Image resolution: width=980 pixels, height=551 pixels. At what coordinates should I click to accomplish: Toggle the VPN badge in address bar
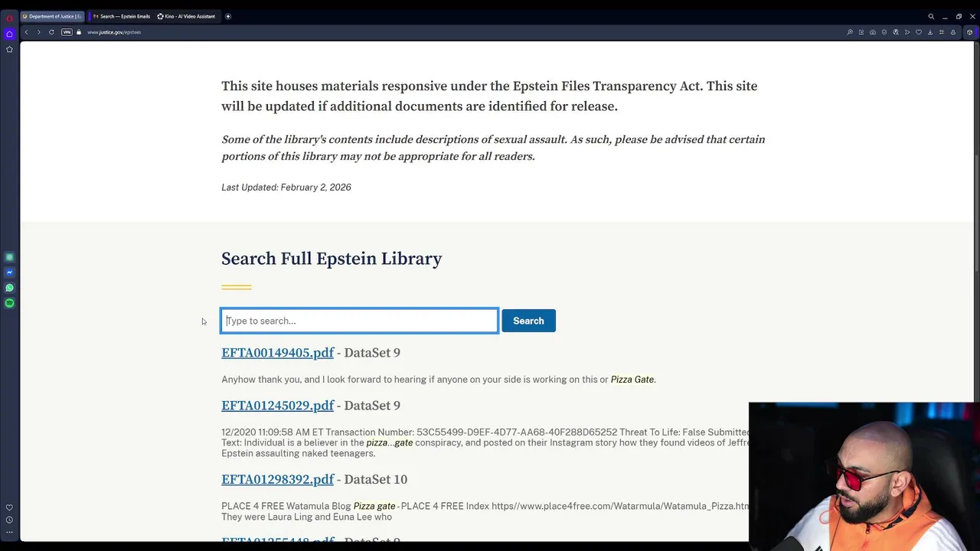click(67, 32)
